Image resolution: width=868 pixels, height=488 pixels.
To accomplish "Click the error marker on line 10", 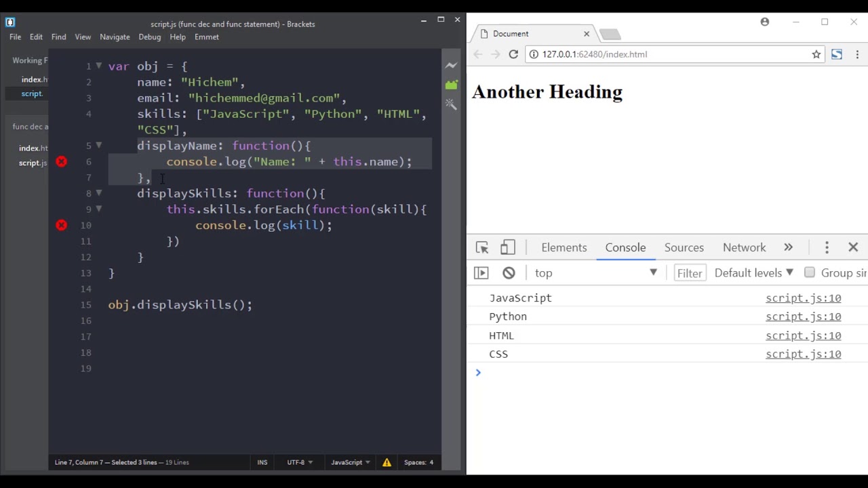I will 62,225.
